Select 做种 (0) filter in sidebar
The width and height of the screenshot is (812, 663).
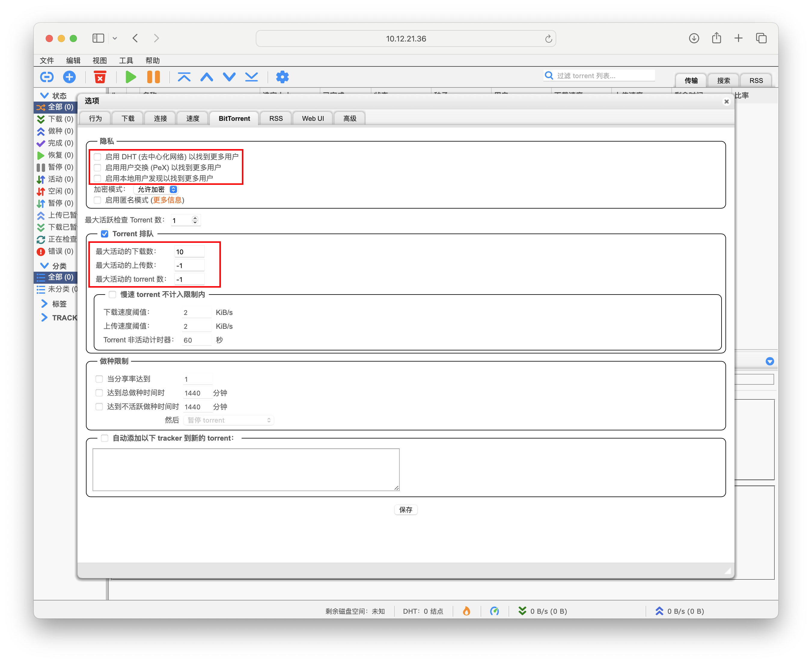coord(55,131)
